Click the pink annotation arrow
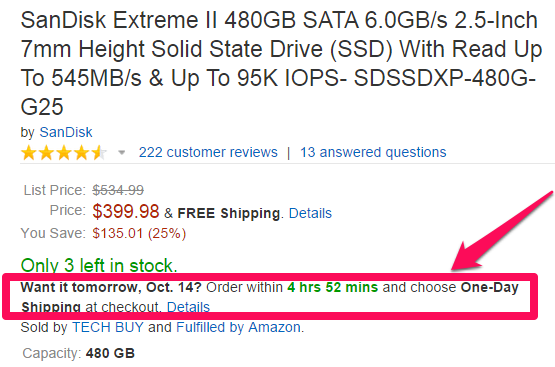The height and width of the screenshot is (367, 555). click(503, 231)
